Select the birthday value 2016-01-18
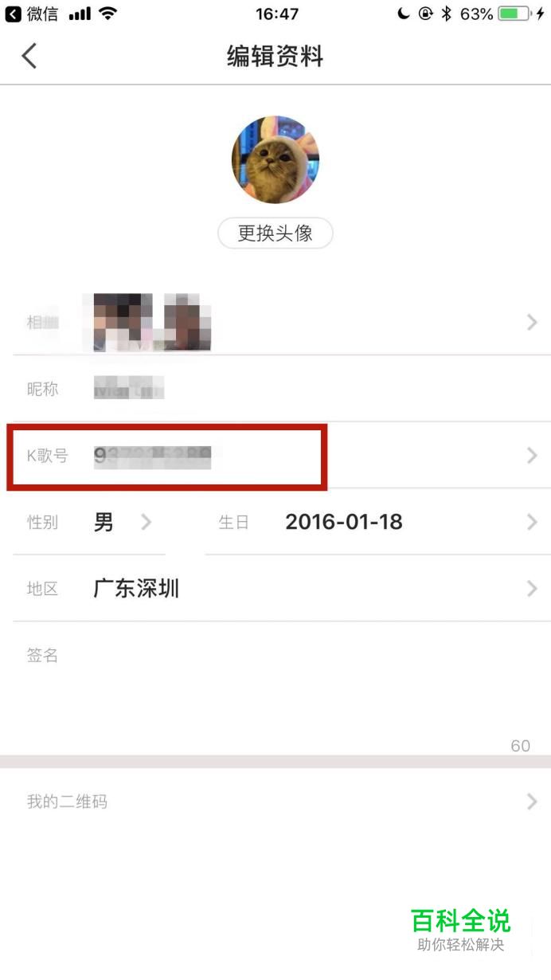The image size is (551, 980). click(344, 522)
